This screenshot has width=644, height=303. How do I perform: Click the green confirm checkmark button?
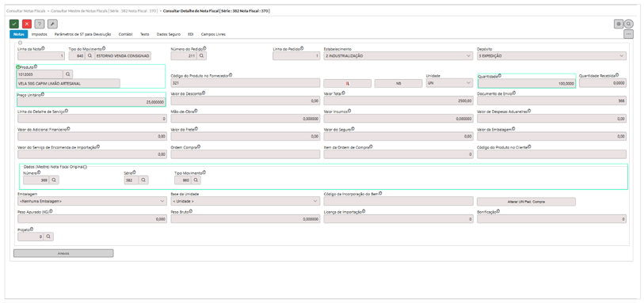pos(14,24)
